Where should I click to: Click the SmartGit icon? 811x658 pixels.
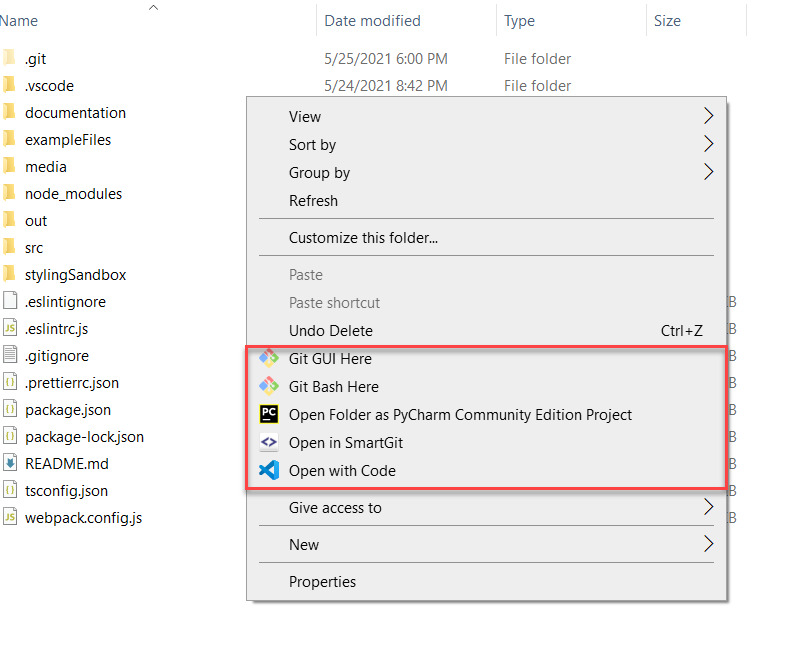(x=268, y=442)
